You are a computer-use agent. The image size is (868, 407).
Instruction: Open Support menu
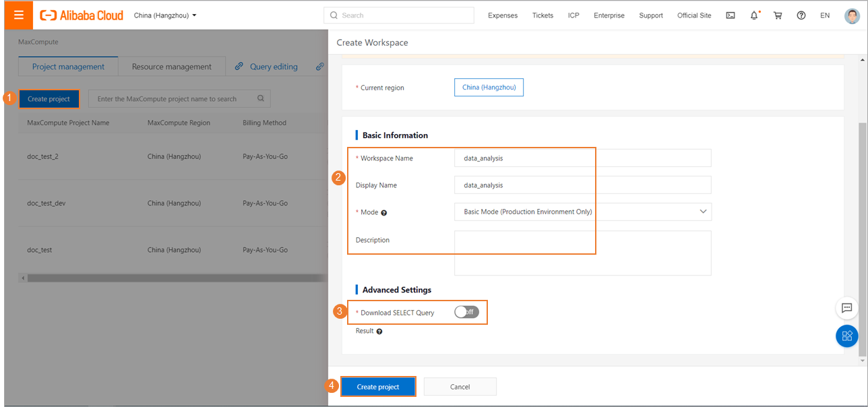[651, 15]
